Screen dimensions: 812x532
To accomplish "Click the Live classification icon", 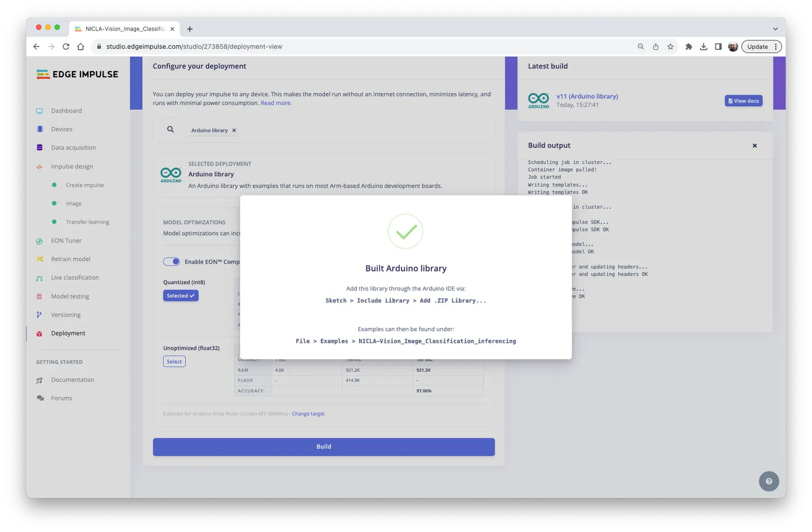I will coord(39,278).
